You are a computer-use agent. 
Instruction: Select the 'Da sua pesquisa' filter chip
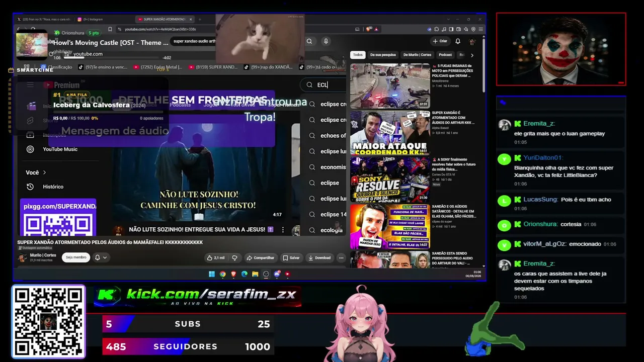point(383,55)
